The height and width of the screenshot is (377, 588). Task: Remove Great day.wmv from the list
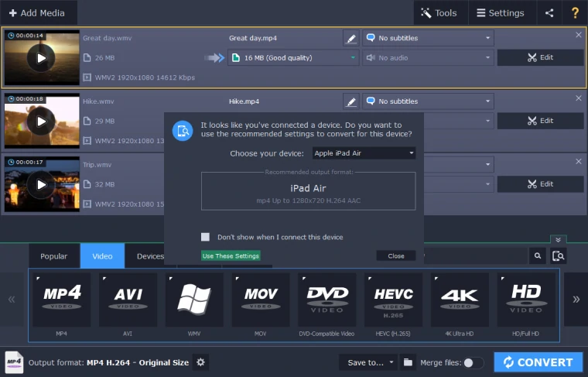[579, 35]
